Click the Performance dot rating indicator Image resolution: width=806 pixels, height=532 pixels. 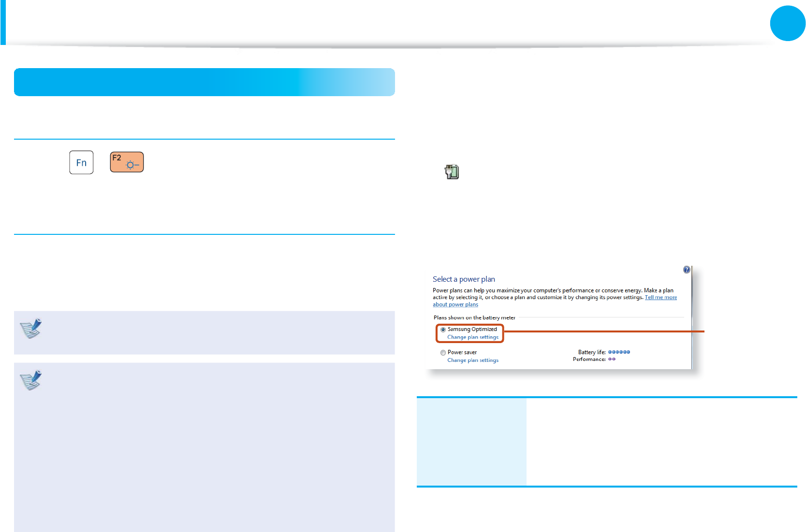(x=612, y=359)
